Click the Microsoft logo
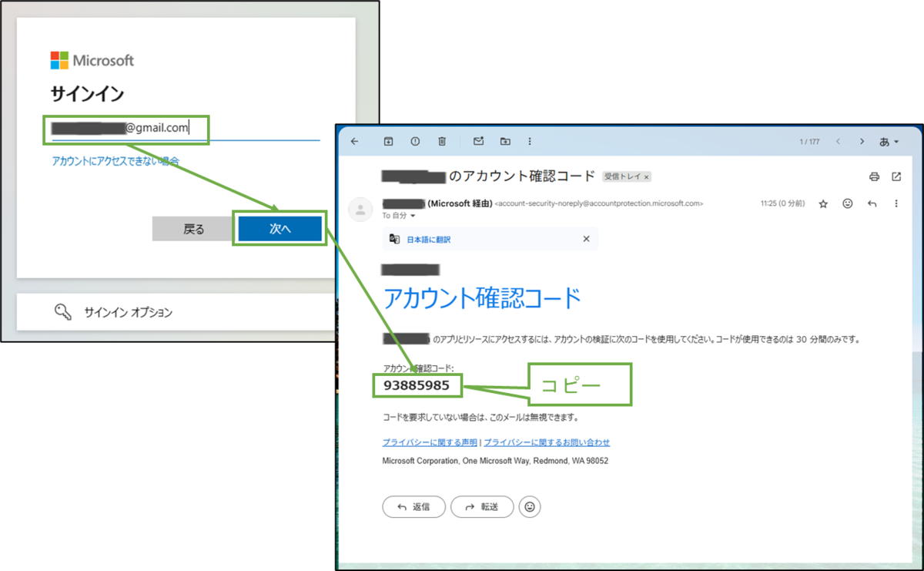The width and height of the screenshot is (924, 571). point(92,60)
